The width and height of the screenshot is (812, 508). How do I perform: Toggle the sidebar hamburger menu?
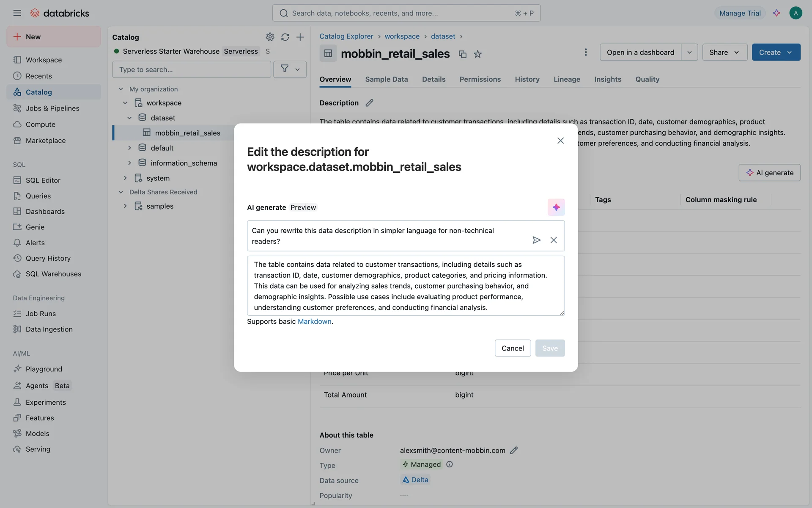17,13
